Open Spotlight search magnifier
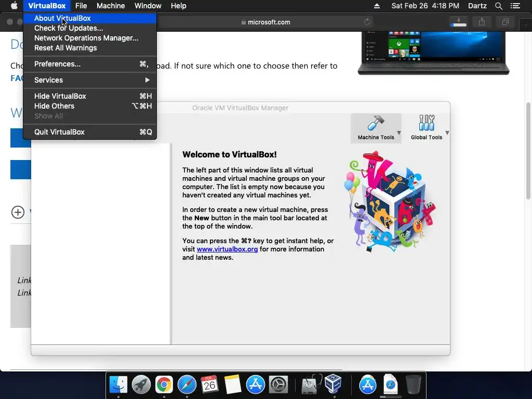 click(x=498, y=6)
